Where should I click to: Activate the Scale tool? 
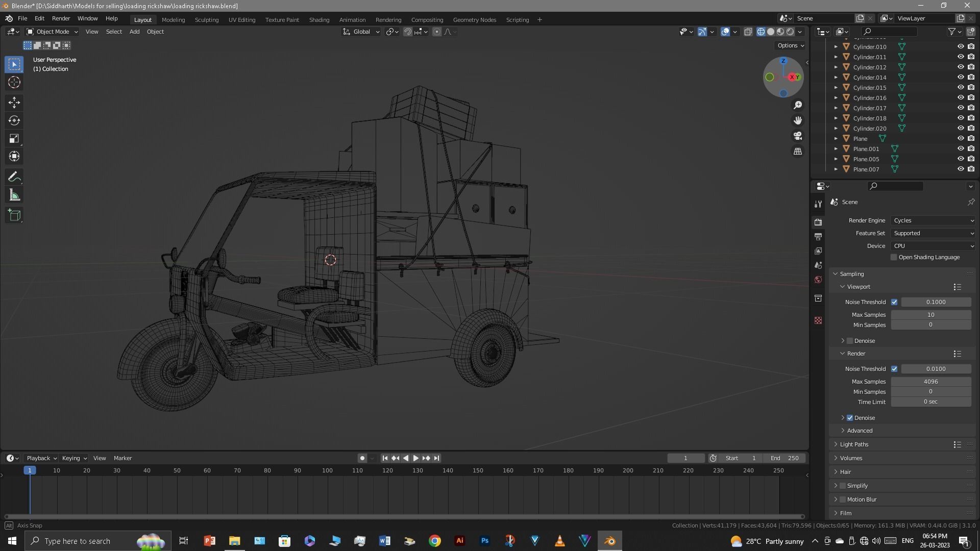tap(14, 138)
